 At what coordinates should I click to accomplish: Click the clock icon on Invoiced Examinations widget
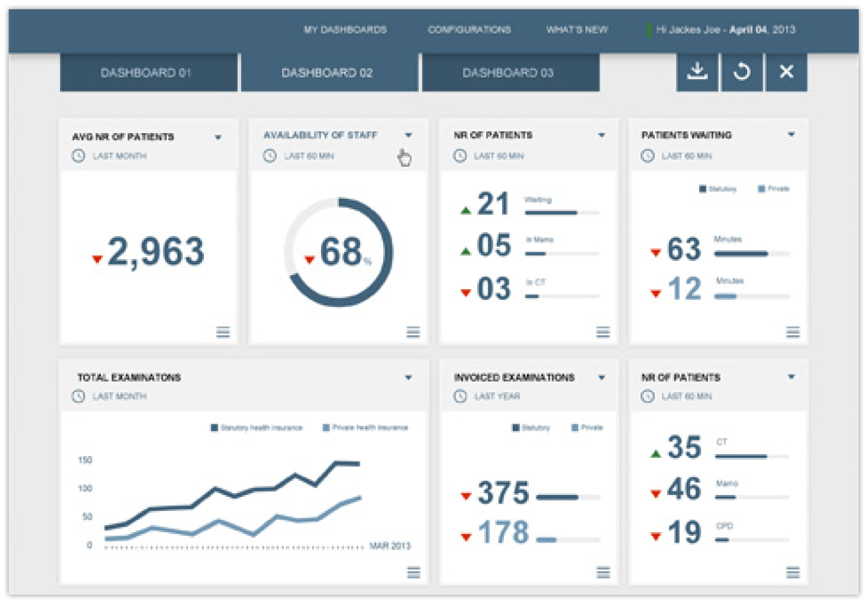460,396
